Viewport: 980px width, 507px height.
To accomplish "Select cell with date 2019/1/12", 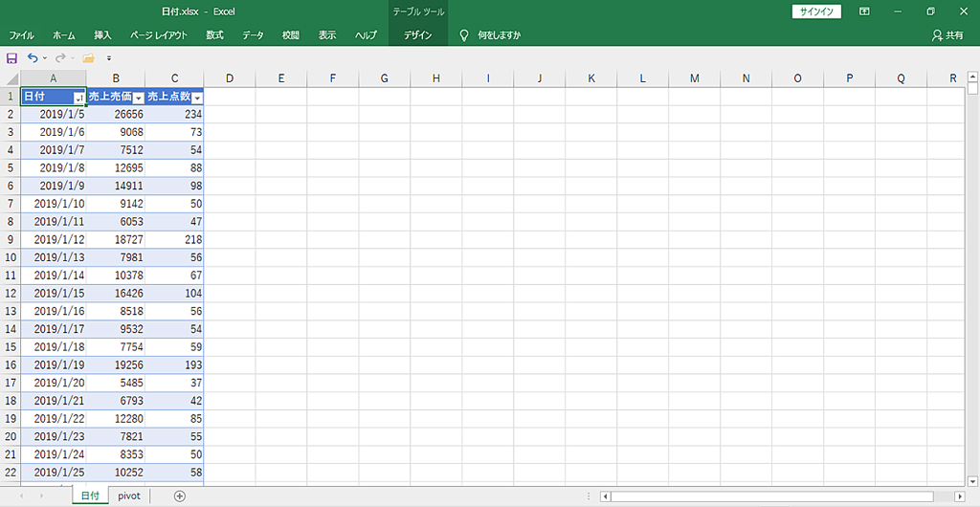I will (54, 240).
